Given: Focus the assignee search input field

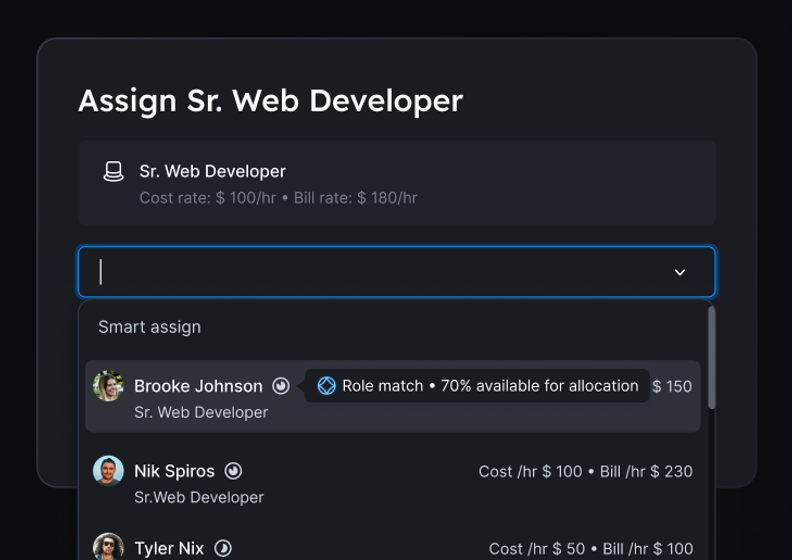Looking at the screenshot, I should tap(380, 272).
